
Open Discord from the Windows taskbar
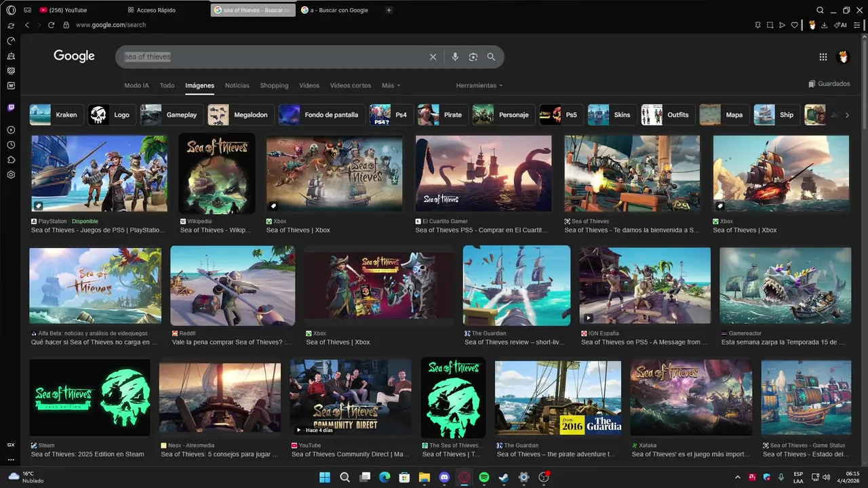444,477
